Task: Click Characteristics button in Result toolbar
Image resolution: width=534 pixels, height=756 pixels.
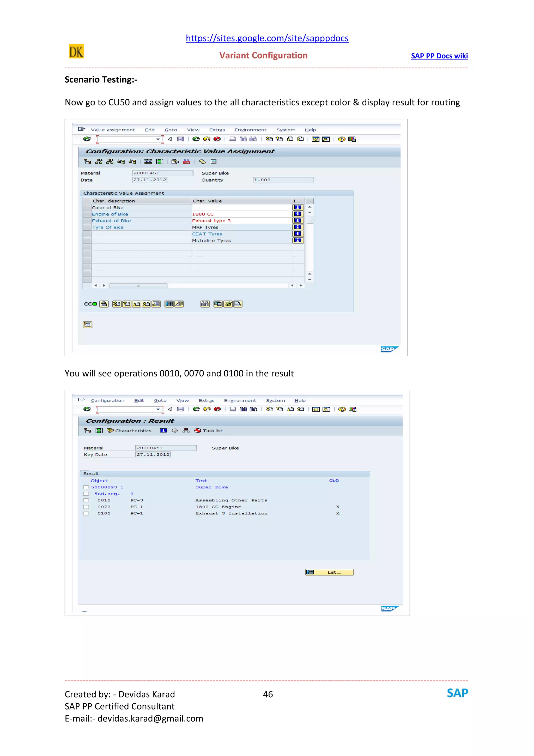Action: (129, 431)
